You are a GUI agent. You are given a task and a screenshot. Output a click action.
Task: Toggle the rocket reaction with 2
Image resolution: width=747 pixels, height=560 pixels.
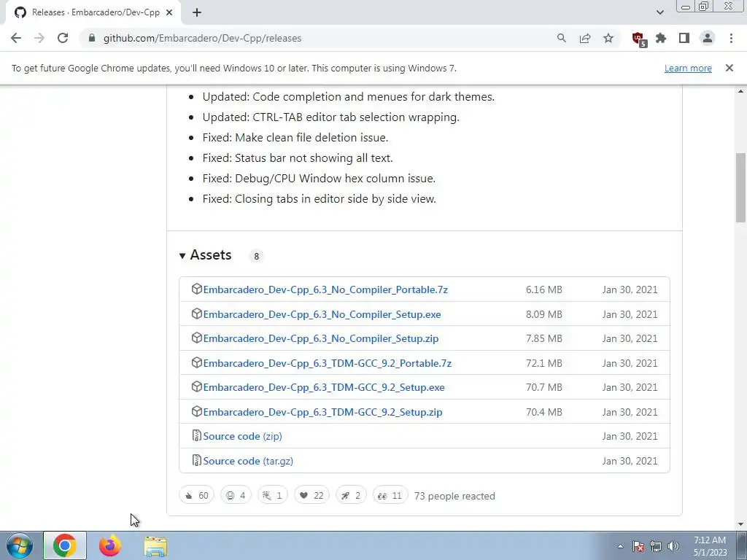[351, 495]
